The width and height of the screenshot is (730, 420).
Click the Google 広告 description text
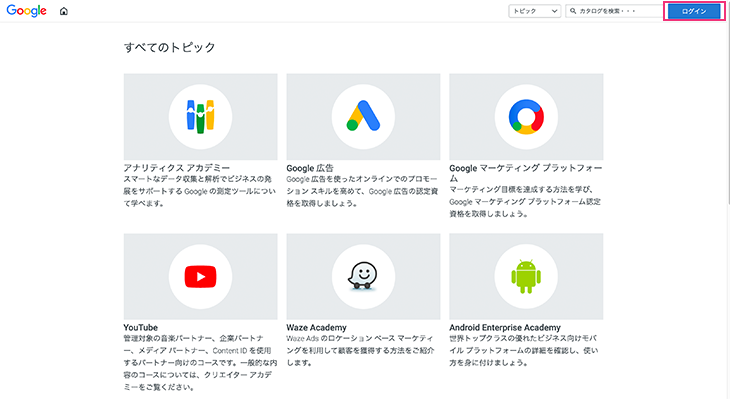pyautogui.click(x=362, y=191)
